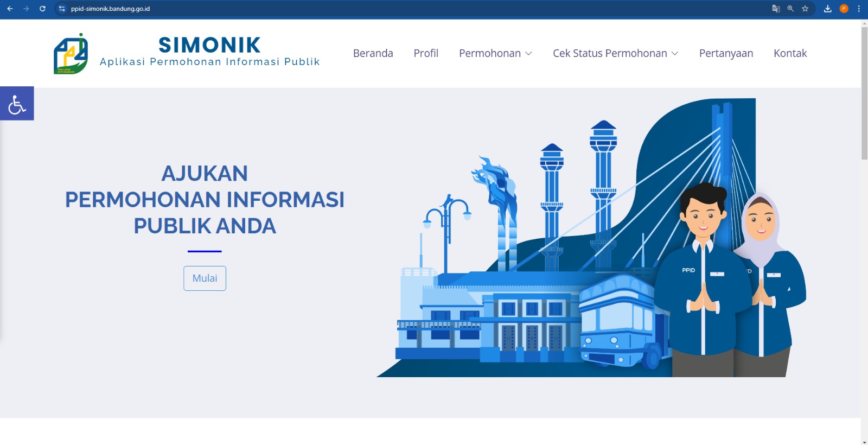
Task: Open the Kontak page link
Action: coord(790,53)
